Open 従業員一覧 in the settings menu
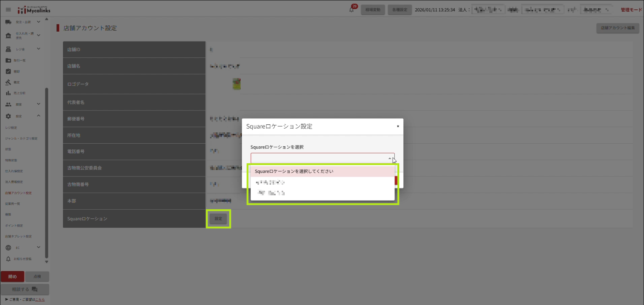644x305 pixels. click(x=13, y=204)
